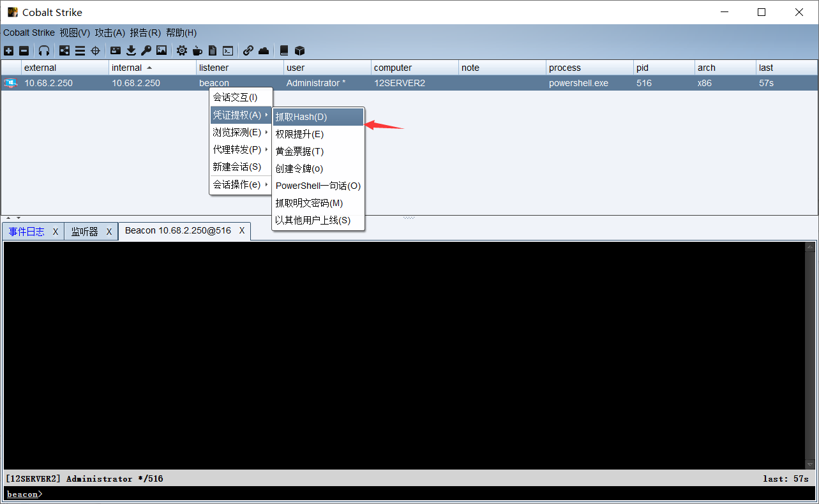Screen dimensions: 819x504
Task: Switch to the 事件日志 tab
Action: [x=27, y=232]
